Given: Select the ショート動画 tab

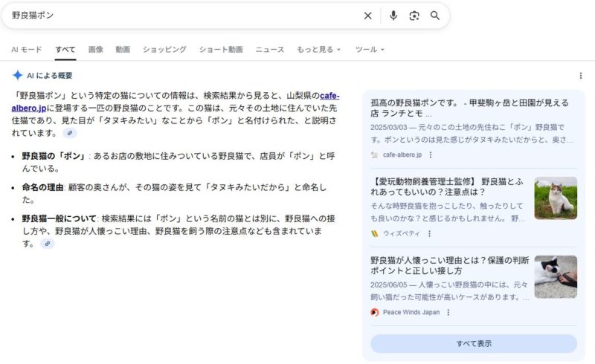Looking at the screenshot, I should click(x=221, y=50).
